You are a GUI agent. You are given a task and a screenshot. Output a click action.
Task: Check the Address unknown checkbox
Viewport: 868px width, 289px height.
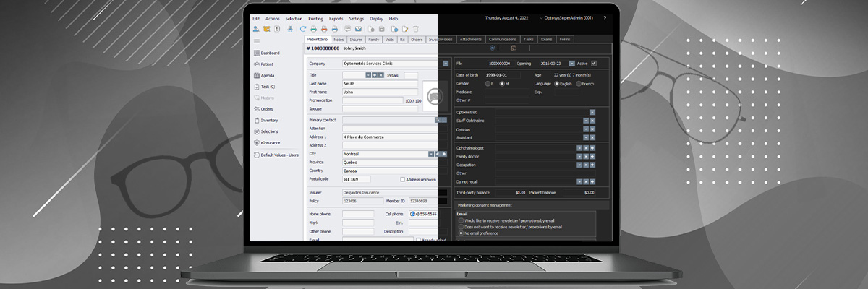click(403, 179)
